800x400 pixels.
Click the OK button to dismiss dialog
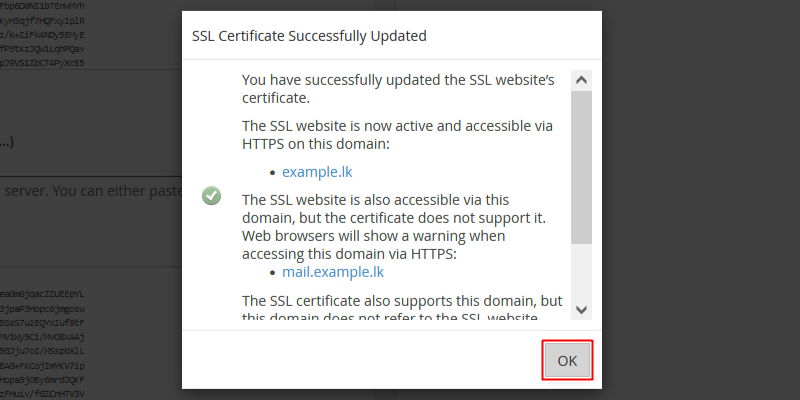[567, 360]
